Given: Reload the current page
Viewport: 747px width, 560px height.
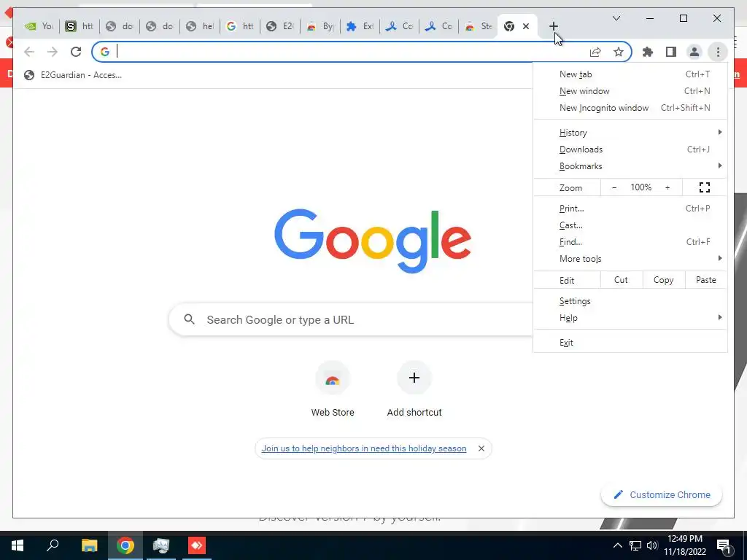Looking at the screenshot, I should click(x=76, y=52).
